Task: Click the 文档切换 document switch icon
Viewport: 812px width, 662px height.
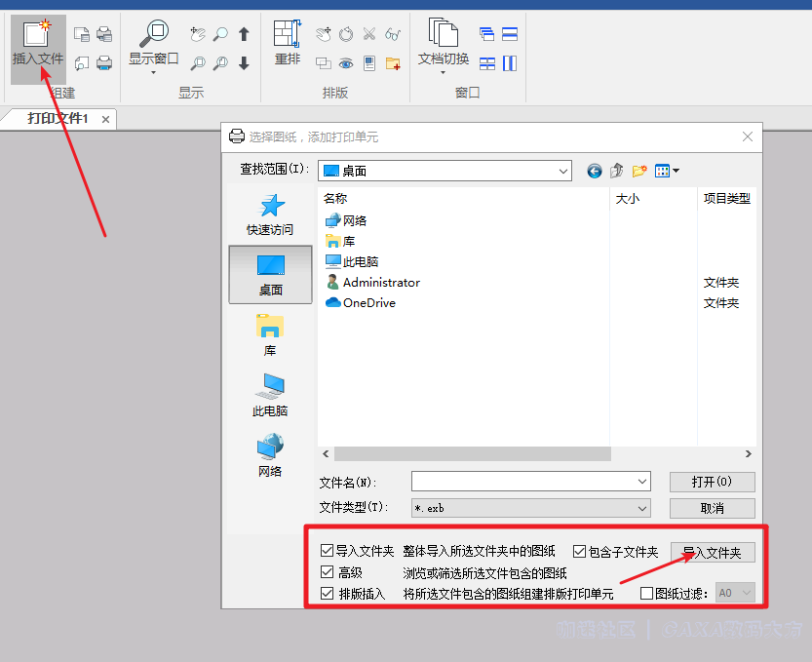Action: (x=444, y=32)
